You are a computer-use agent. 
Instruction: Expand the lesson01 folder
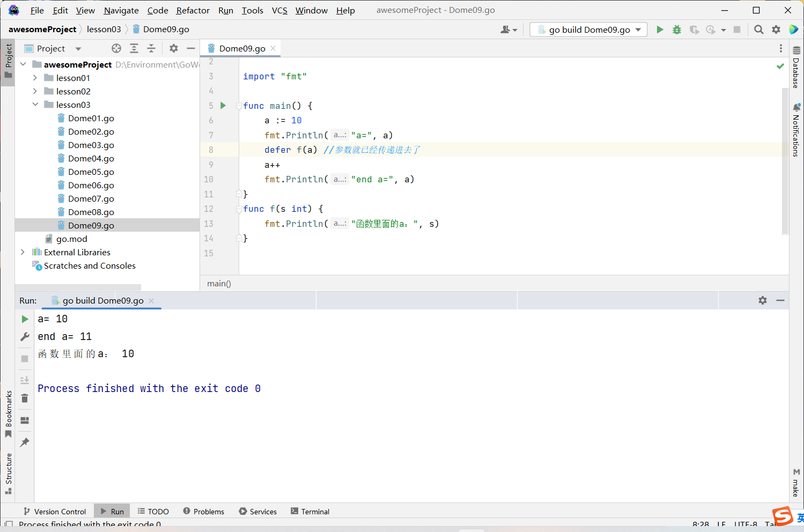coord(35,78)
